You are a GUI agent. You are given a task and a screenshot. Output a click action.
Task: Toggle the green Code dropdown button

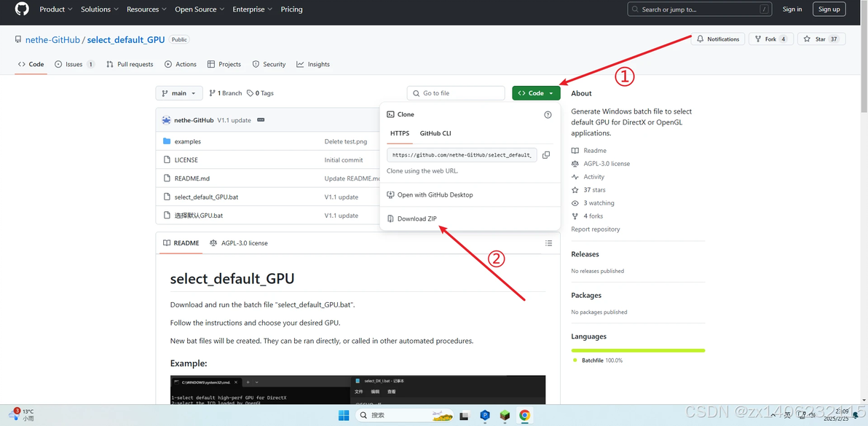tap(536, 93)
